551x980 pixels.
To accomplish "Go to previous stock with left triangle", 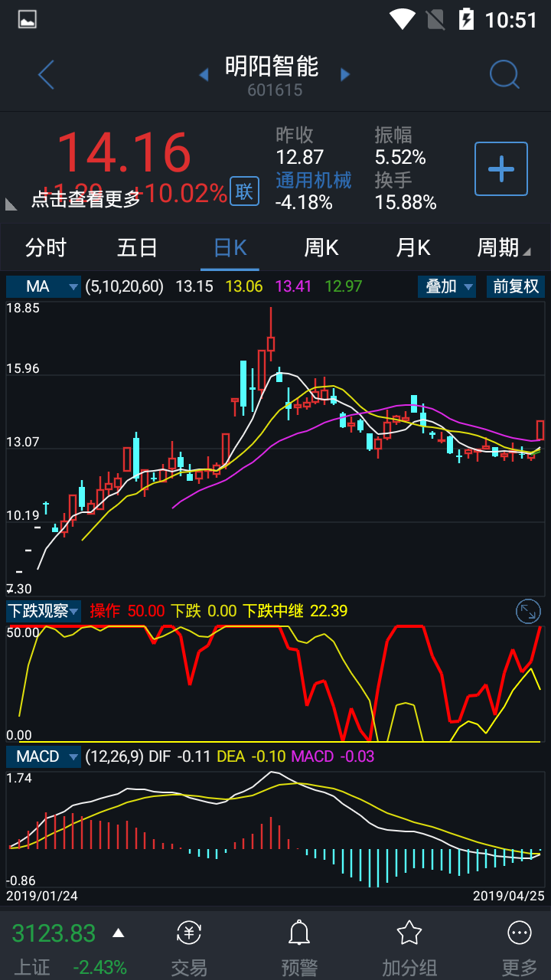I will pos(204,74).
